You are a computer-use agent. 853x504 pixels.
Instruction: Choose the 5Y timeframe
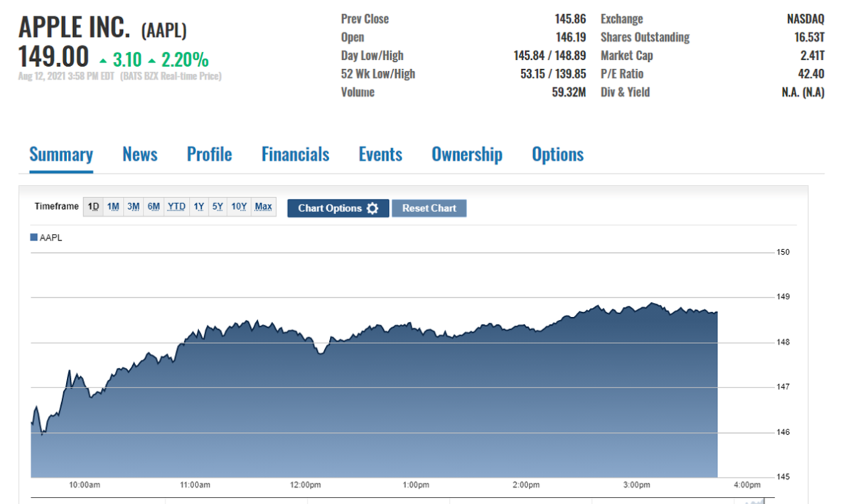coord(218,207)
